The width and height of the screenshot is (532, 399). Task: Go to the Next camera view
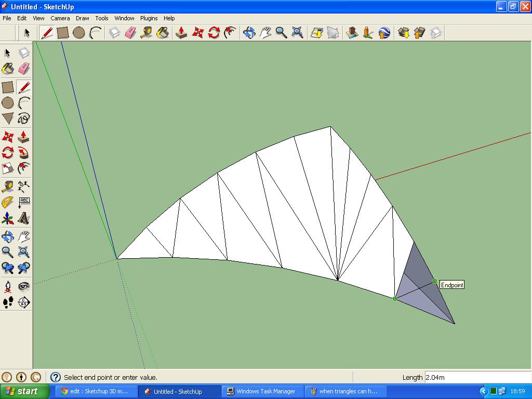(x=24, y=268)
